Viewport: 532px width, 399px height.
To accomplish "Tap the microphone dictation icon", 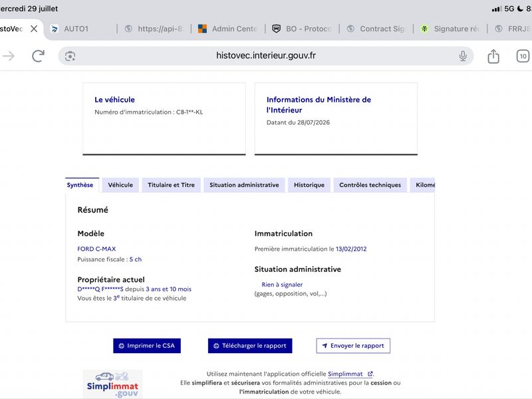I will [463, 56].
